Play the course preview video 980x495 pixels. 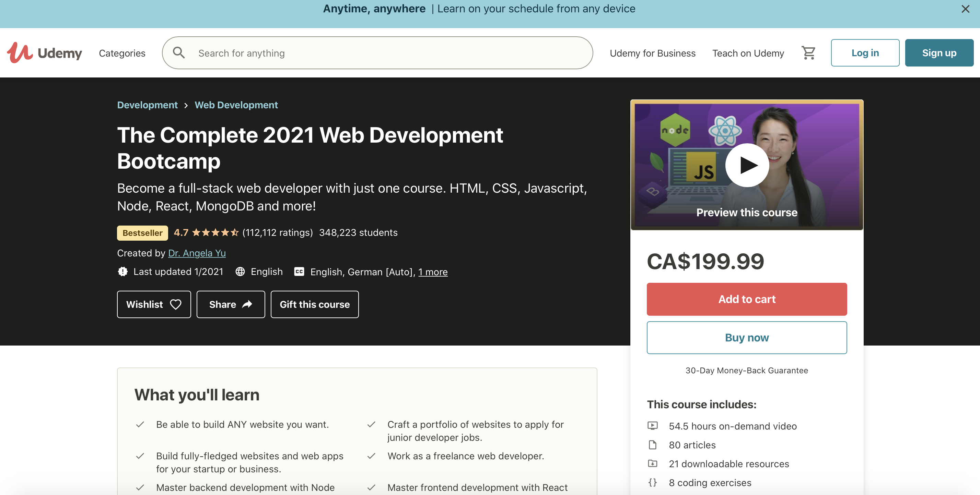pyautogui.click(x=747, y=165)
